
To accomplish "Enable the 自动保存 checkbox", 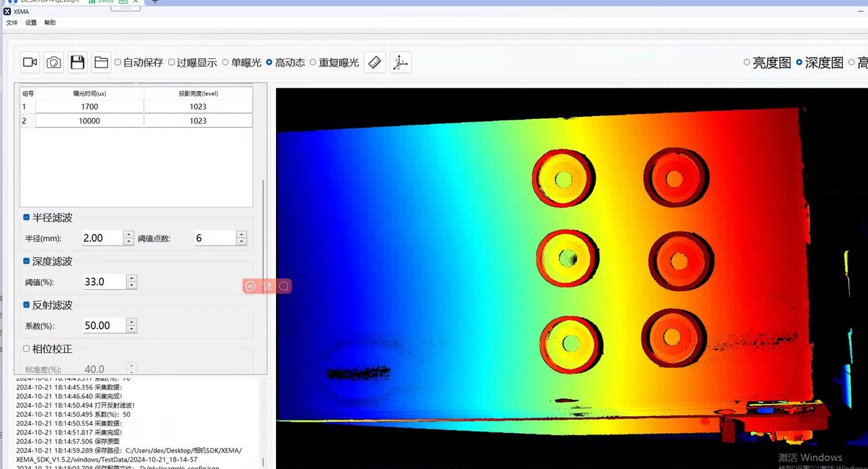I will coord(118,62).
